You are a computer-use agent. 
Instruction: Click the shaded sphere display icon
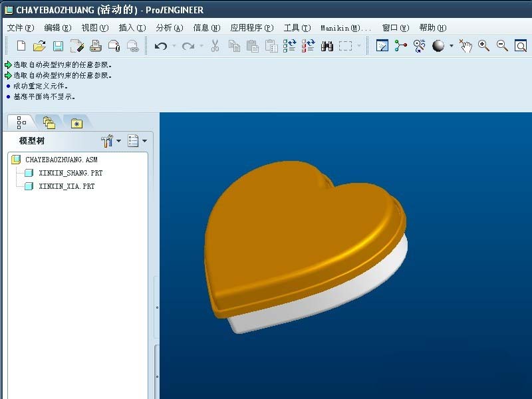pos(438,45)
